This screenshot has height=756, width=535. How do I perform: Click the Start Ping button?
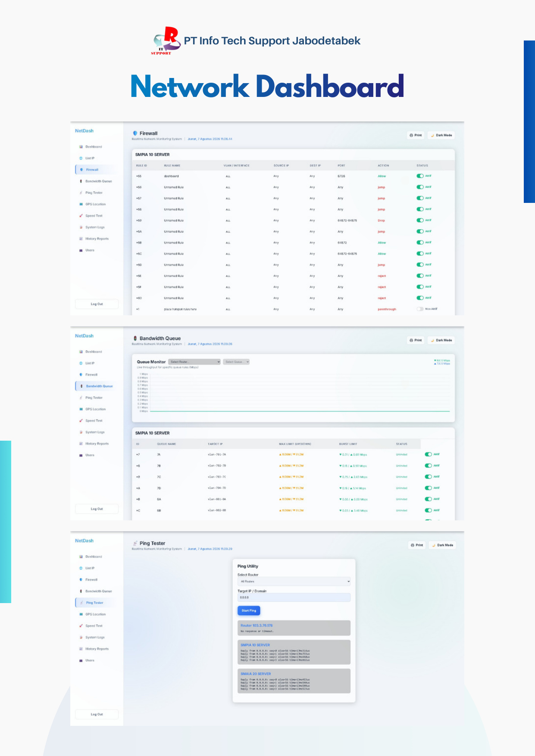pos(249,610)
